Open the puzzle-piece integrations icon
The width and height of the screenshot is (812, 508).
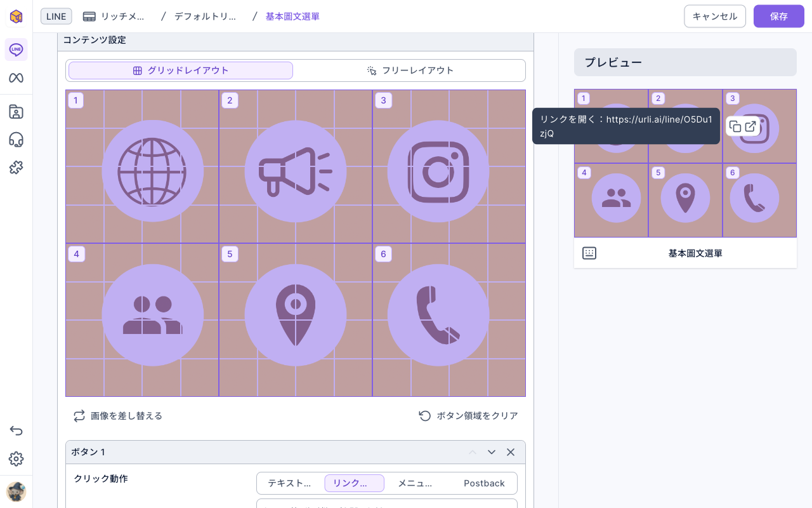coord(16,168)
